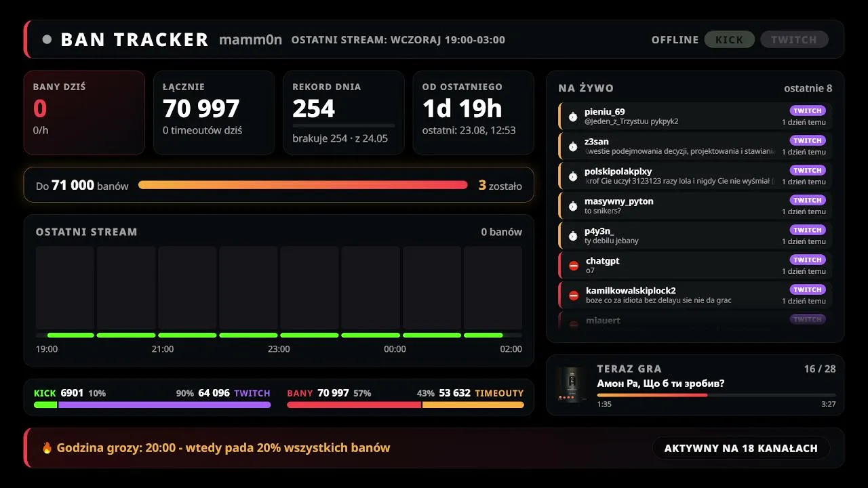Click the TWITCH badge on chatgpt row
This screenshot has height=488, width=868.
pyautogui.click(x=808, y=260)
